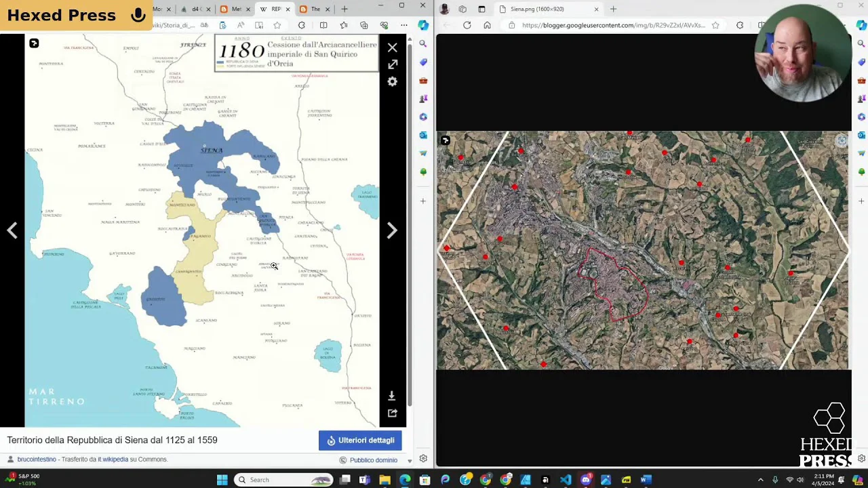
Task: Download the Siena territory map image
Action: coord(391,396)
